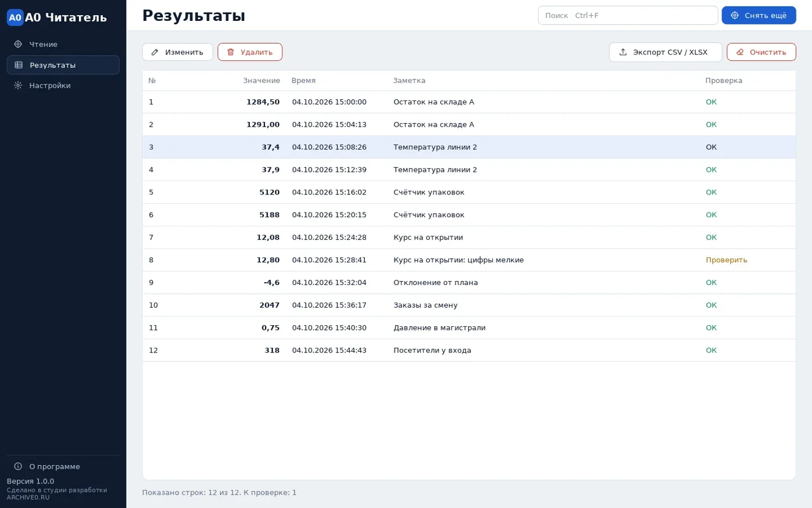The image size is (812, 508).
Task: Click note Курс на открытии: цифры мелкие
Action: click(458, 260)
